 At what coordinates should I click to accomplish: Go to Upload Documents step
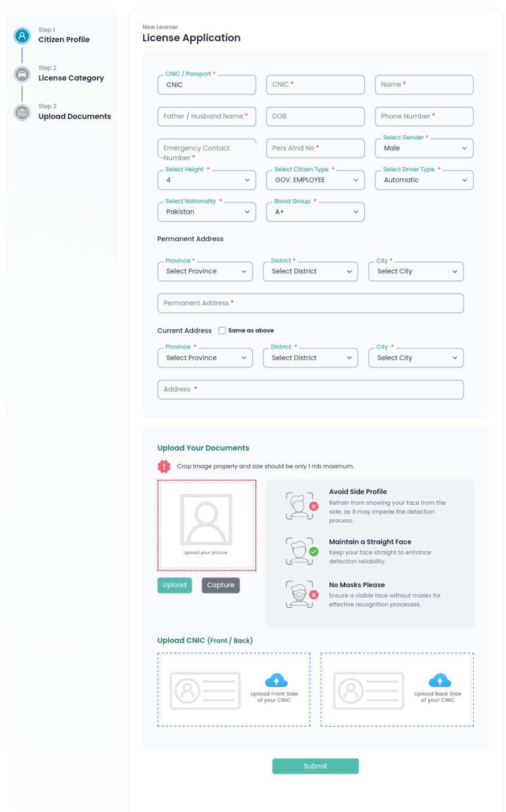click(75, 116)
